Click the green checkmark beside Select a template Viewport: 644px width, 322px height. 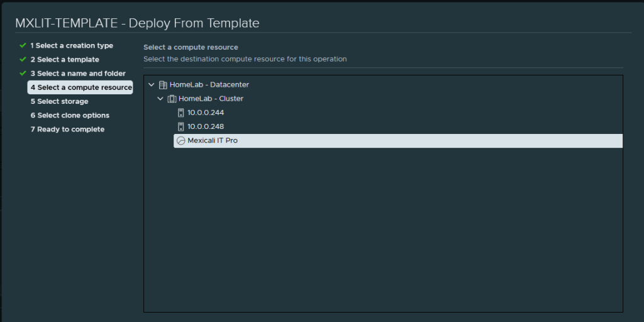pyautogui.click(x=23, y=60)
